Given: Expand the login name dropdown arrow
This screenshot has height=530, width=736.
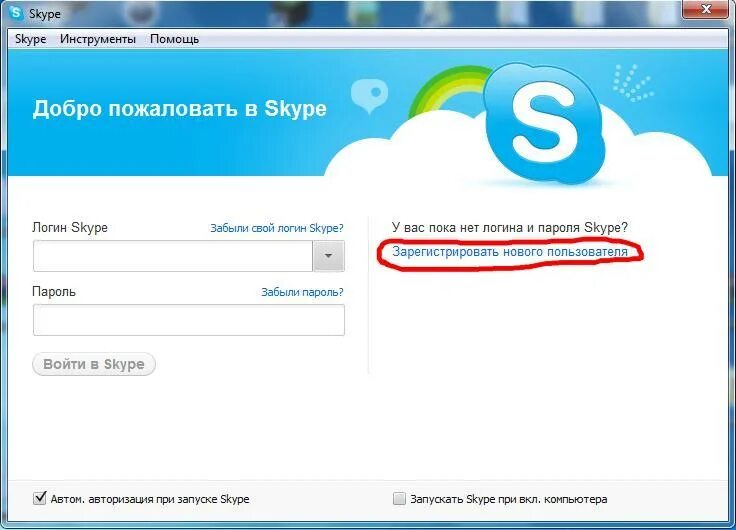Looking at the screenshot, I should 329,256.
